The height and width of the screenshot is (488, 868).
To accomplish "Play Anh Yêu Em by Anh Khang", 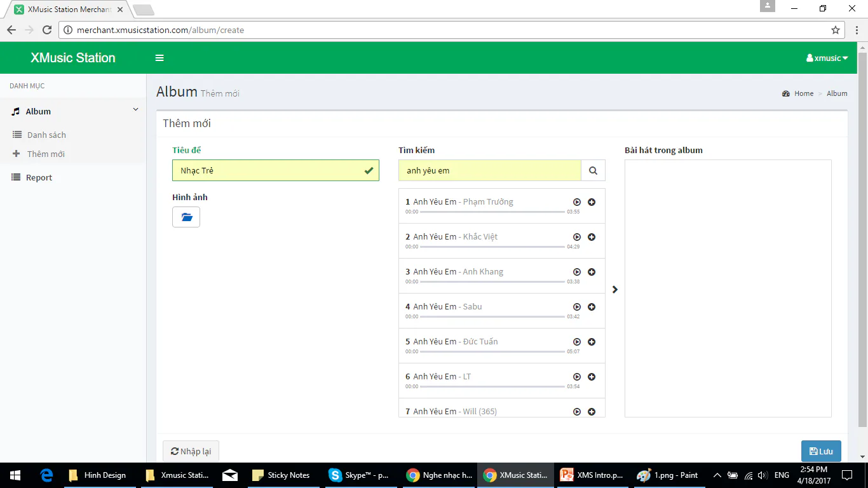I will (x=577, y=272).
